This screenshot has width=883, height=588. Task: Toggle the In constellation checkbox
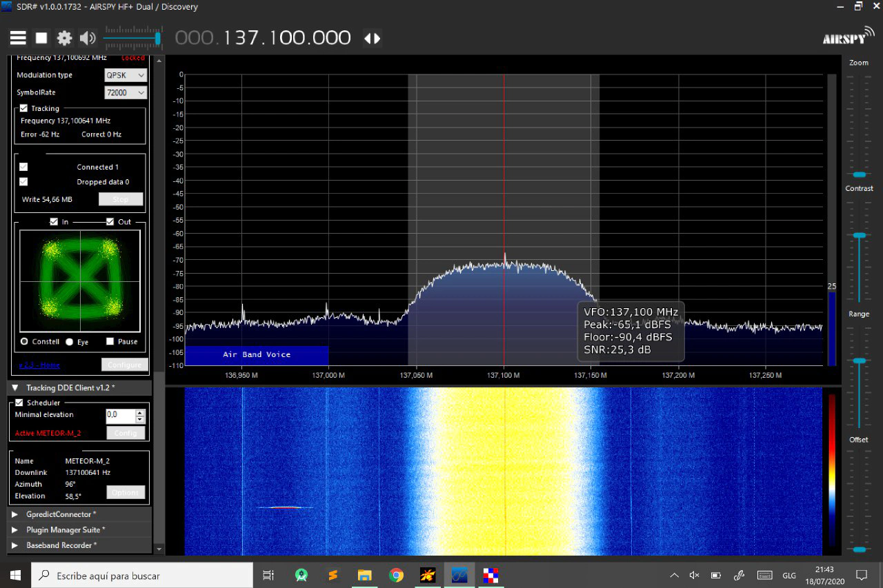[x=54, y=222]
